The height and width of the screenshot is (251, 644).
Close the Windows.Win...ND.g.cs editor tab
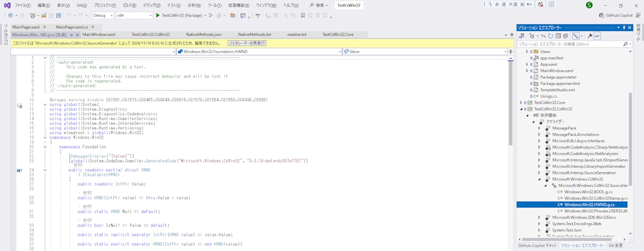[x=77, y=34]
